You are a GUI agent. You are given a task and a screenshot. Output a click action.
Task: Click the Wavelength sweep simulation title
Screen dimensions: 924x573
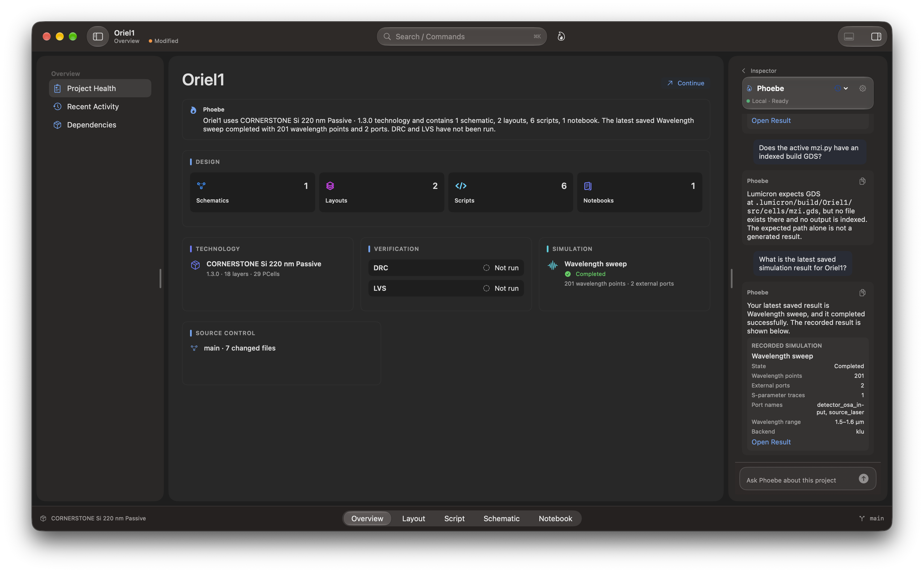click(x=595, y=264)
